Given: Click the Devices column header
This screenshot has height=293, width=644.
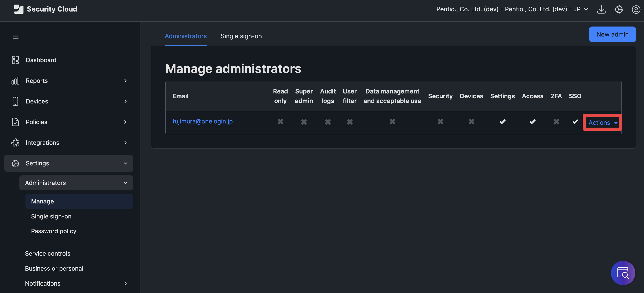Looking at the screenshot, I should [471, 96].
